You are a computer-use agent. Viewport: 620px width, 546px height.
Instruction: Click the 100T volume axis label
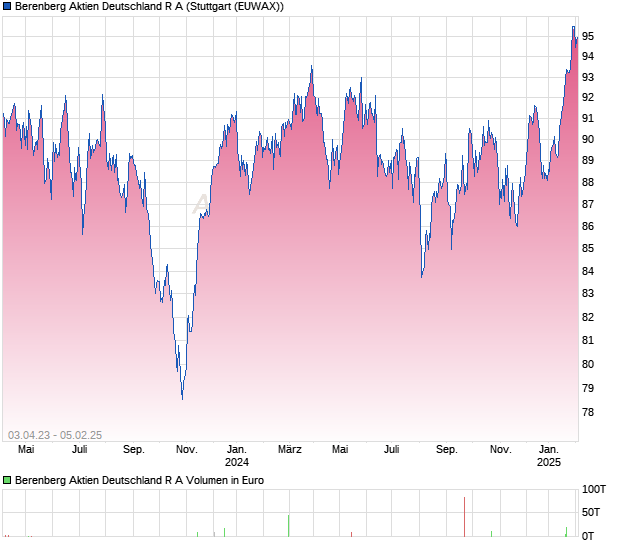[x=594, y=489]
